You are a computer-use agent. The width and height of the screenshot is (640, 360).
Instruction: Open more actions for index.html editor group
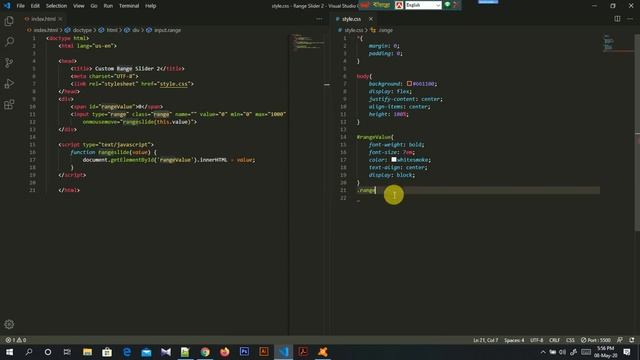pos(319,19)
